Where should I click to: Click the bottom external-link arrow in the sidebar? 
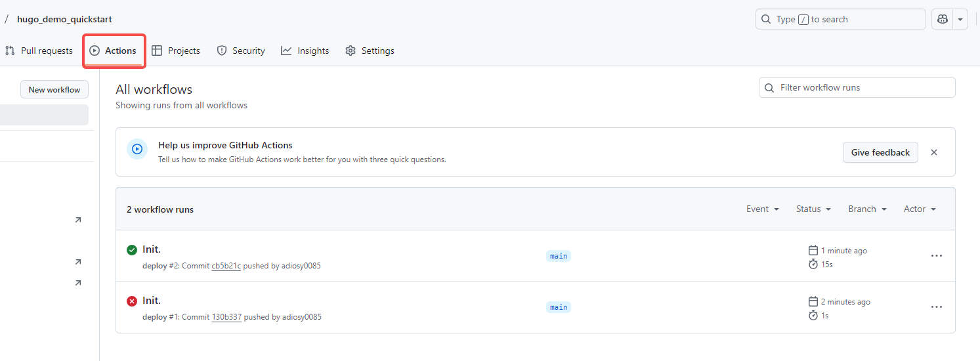click(78, 283)
